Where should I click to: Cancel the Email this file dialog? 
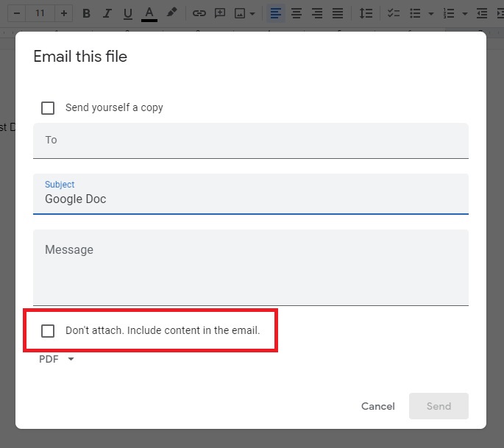[x=378, y=406]
